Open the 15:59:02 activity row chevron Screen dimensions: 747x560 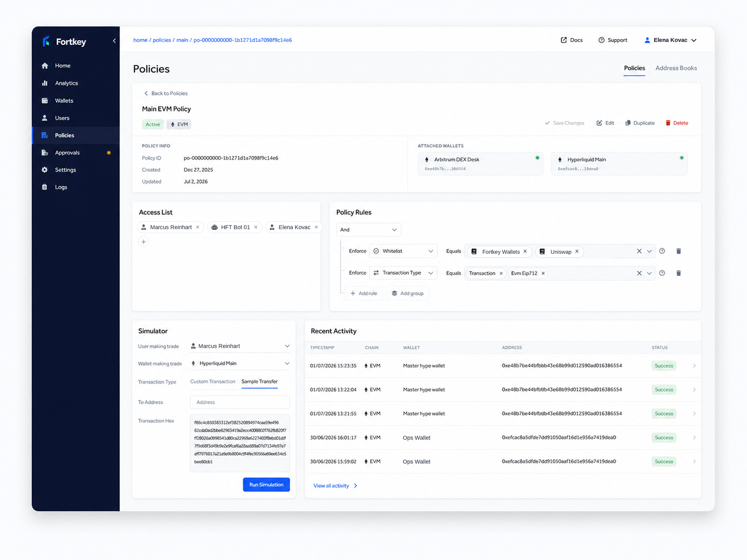click(x=694, y=462)
